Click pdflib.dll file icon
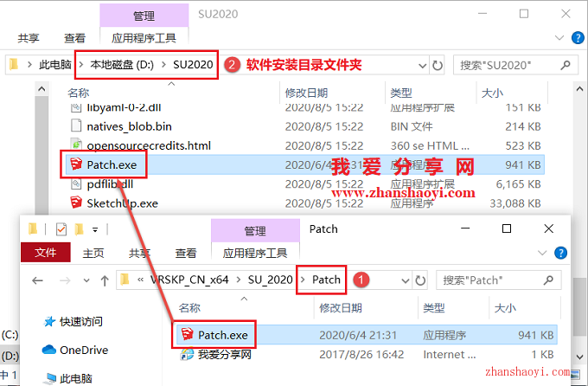The height and width of the screenshot is (386, 588). pyautogui.click(x=76, y=183)
